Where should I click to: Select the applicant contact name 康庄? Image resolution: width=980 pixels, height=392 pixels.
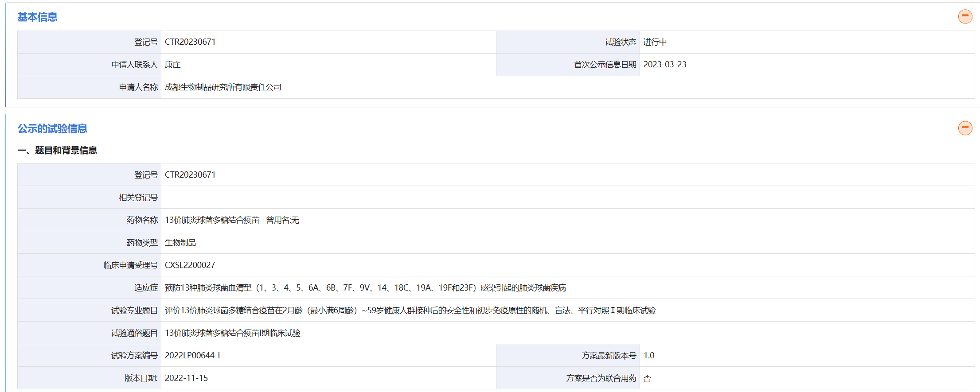172,65
